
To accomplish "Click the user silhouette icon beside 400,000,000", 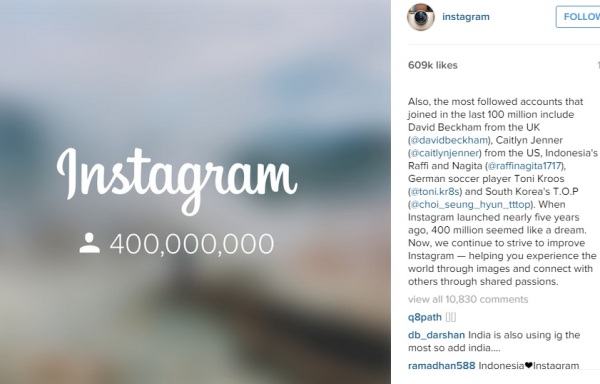I will coord(90,243).
